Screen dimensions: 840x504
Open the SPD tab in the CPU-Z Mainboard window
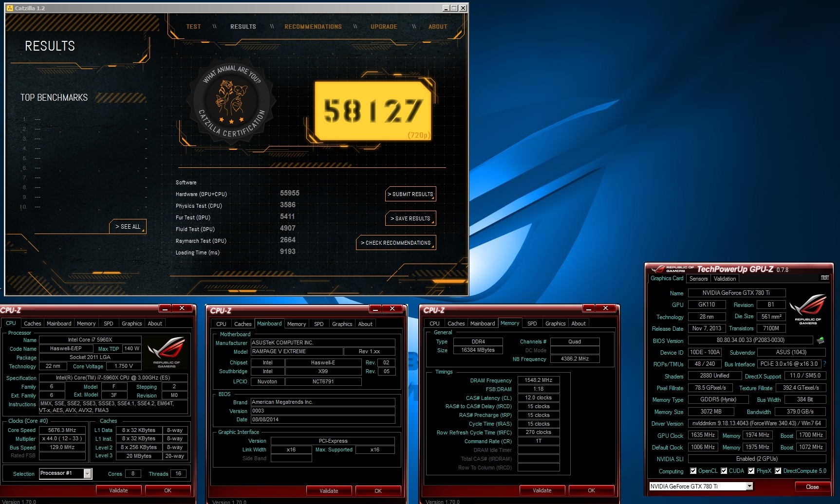click(x=319, y=324)
